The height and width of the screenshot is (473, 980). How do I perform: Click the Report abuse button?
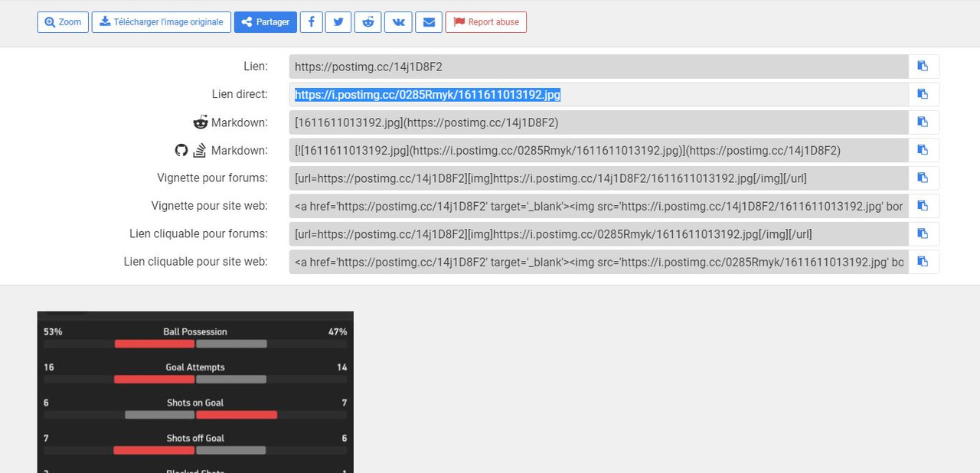click(x=486, y=22)
